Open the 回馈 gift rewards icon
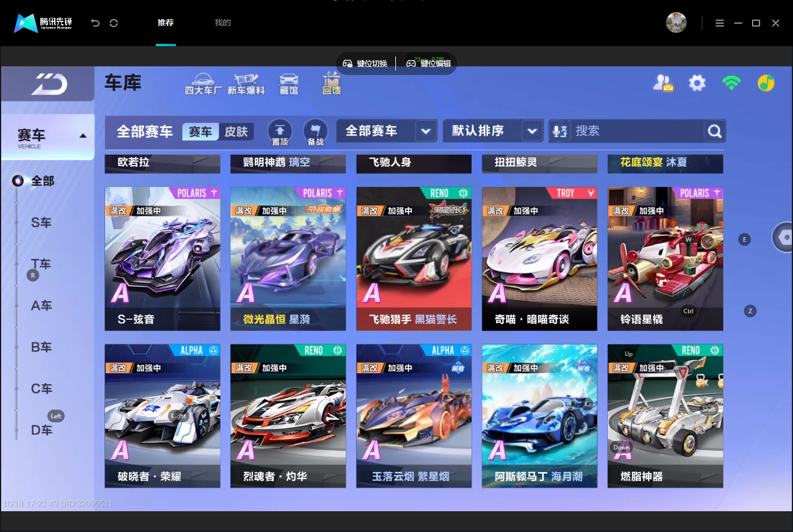 pos(331,84)
